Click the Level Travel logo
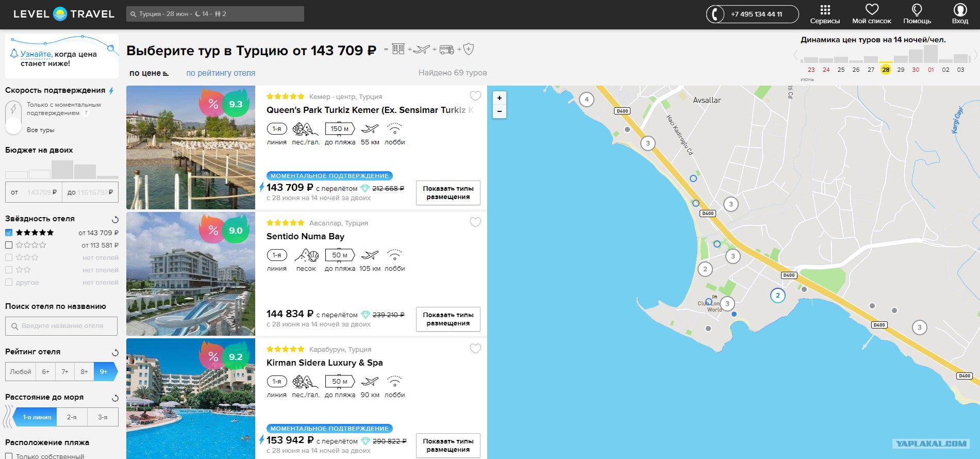Screen dimensions: 980x459 (64, 14)
